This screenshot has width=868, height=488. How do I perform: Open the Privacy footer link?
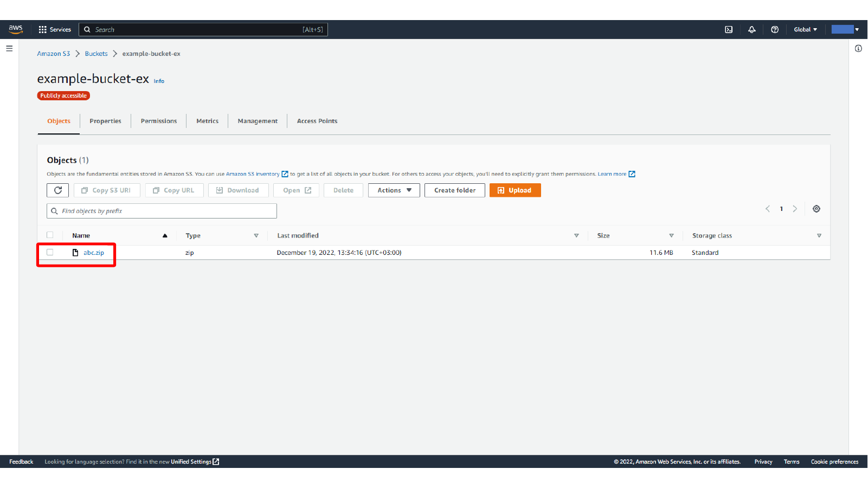click(763, 462)
